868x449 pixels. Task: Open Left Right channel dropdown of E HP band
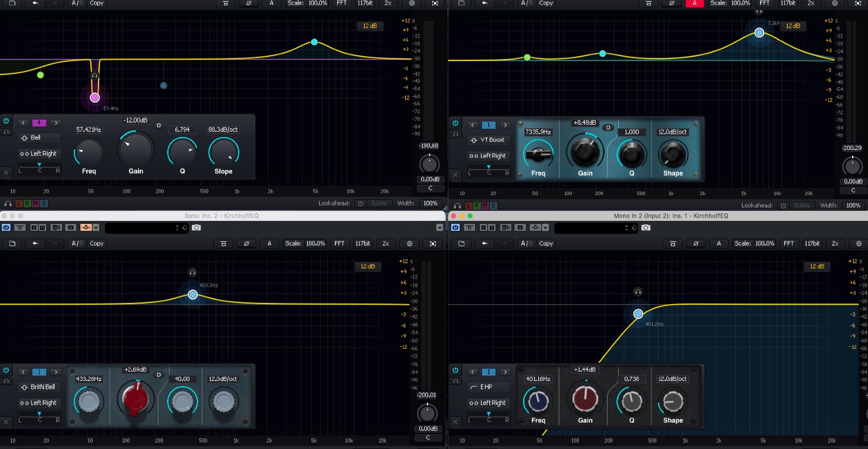[x=487, y=403]
